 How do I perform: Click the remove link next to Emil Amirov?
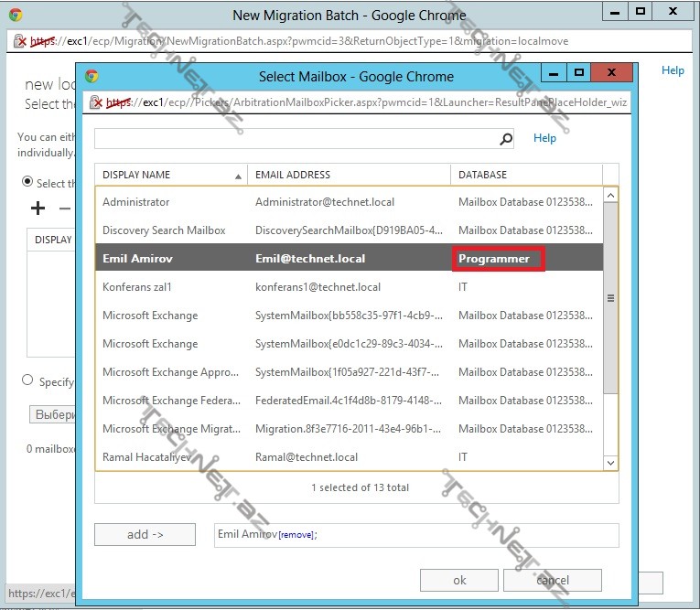(296, 536)
